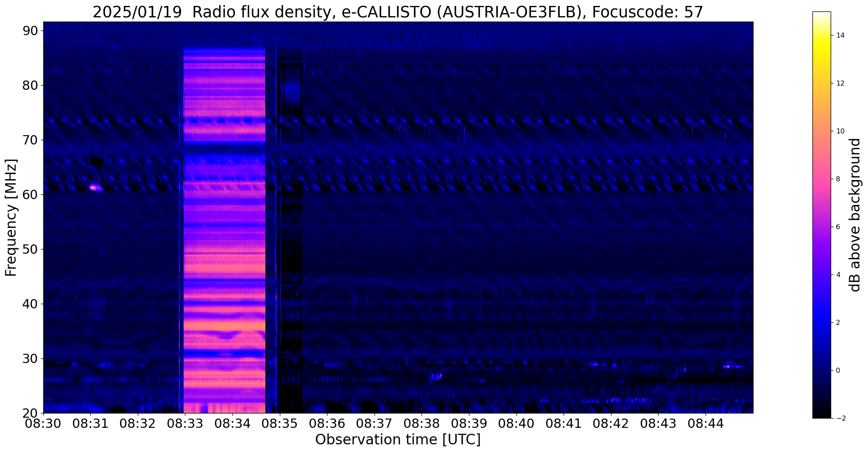Click the 08:44 time tick label

click(x=706, y=424)
